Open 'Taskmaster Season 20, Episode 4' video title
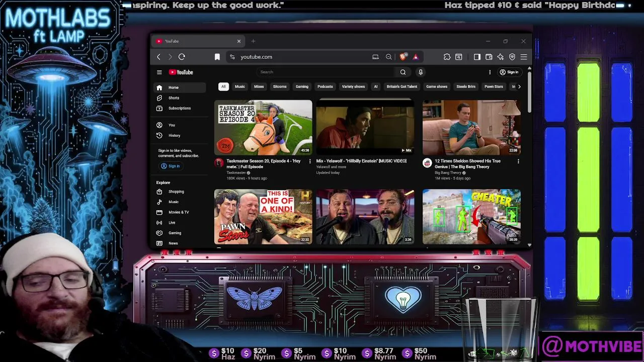644x362 pixels. pos(264,164)
